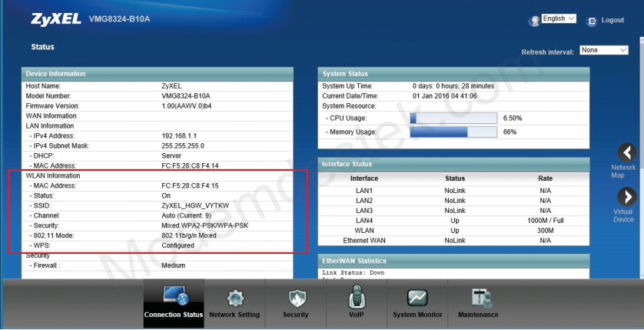Click the Logout link
Image resolution: width=644 pixels, height=330 pixels.
(612, 21)
